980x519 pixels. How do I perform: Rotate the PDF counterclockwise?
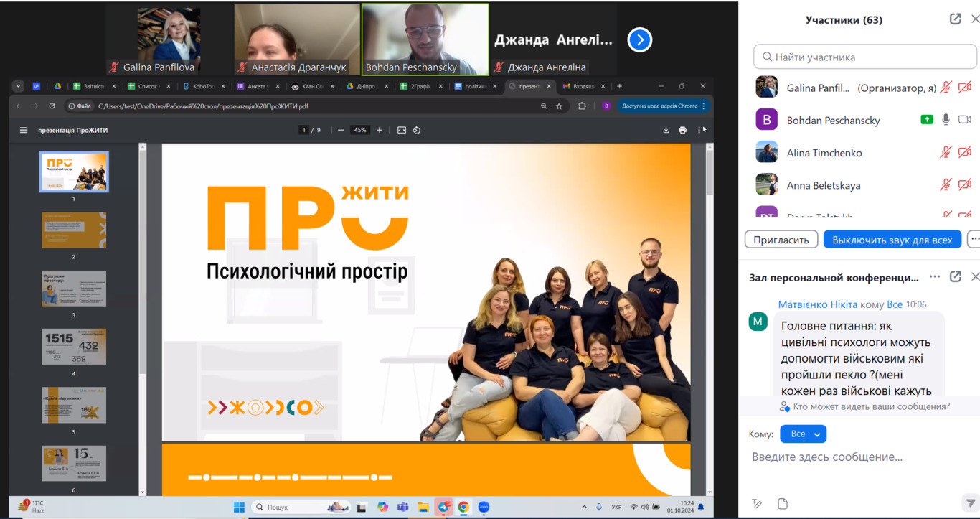click(x=416, y=130)
